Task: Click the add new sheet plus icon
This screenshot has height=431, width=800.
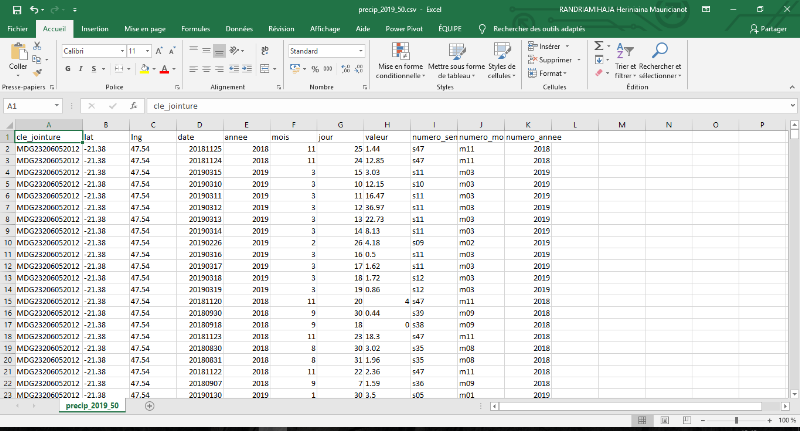Action: (149, 406)
